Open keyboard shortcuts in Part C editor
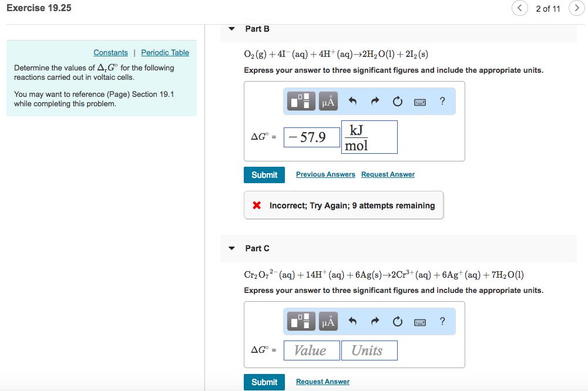Screen dimensions: 588x391 click(419, 321)
